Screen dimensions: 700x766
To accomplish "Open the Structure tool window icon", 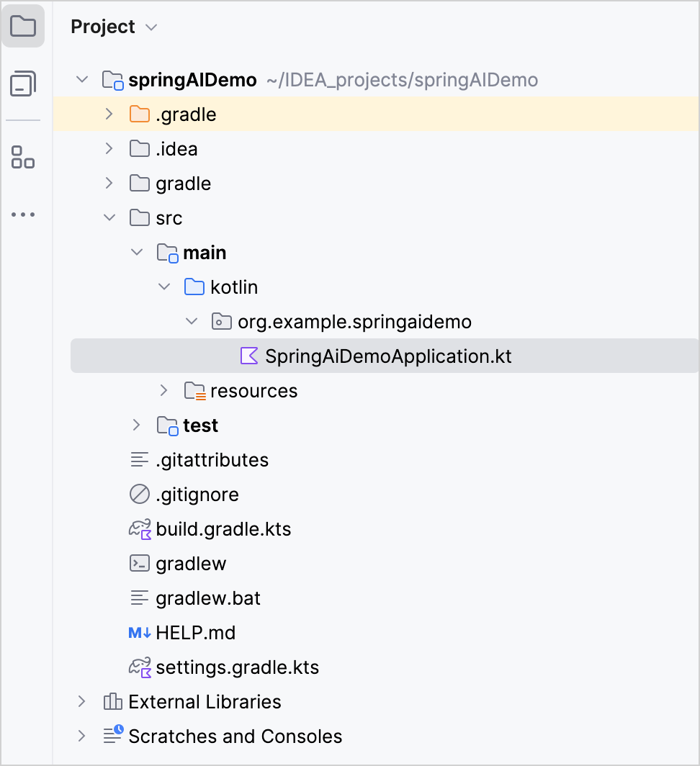I will [24, 158].
